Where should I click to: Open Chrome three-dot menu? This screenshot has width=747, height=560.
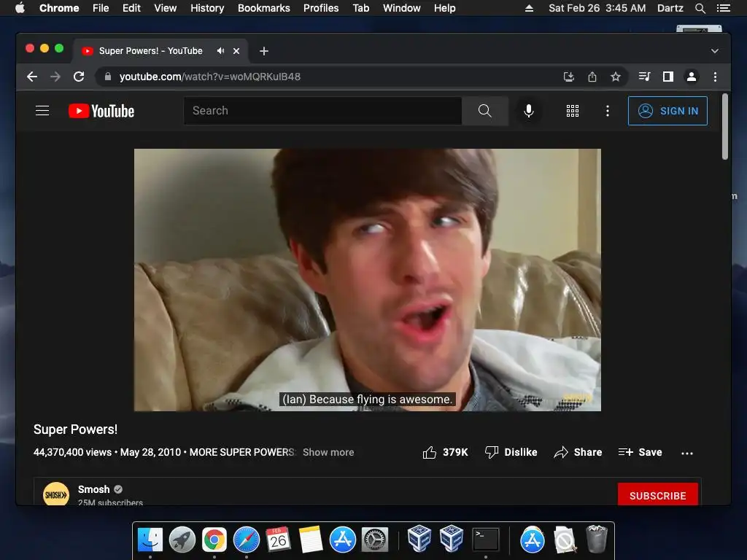pyautogui.click(x=715, y=77)
